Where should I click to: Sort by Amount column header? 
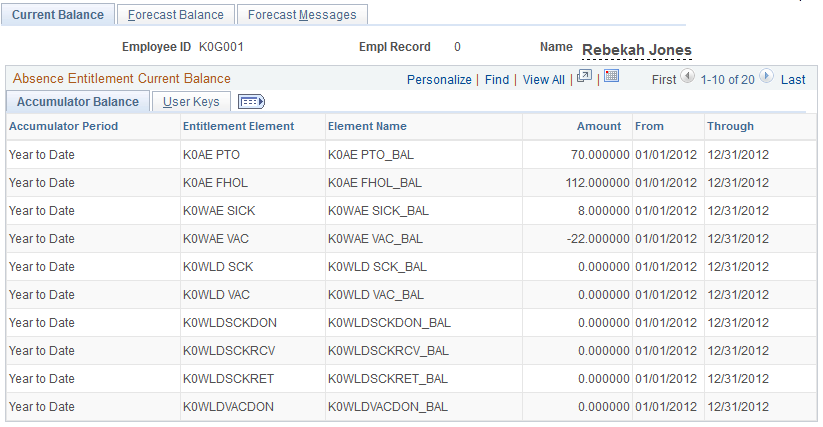point(599,126)
